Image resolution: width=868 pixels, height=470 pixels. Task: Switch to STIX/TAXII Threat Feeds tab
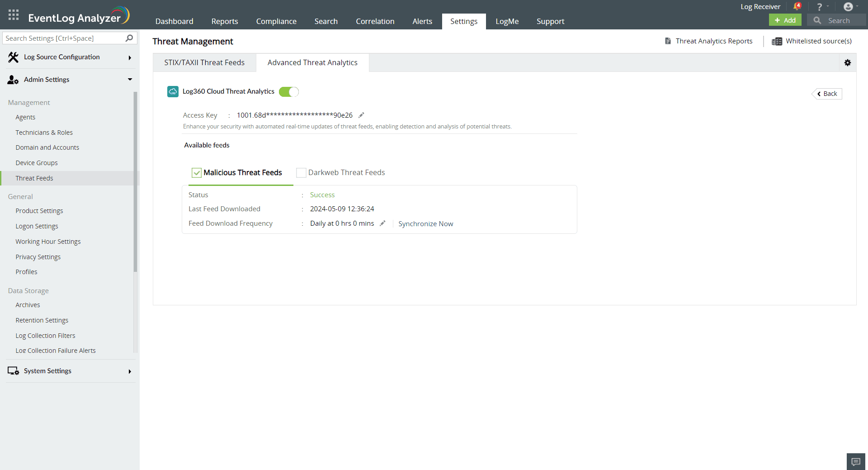[204, 62]
